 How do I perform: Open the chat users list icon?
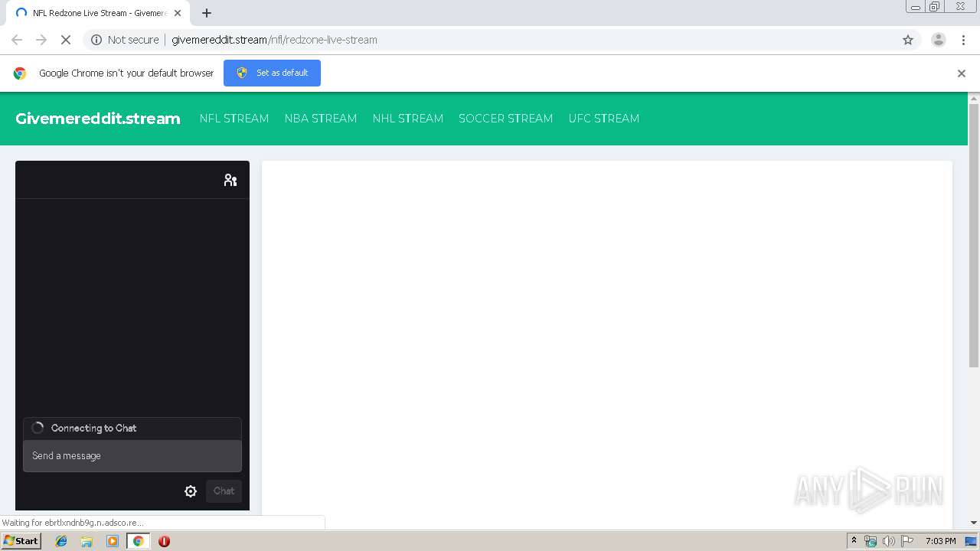tap(230, 180)
